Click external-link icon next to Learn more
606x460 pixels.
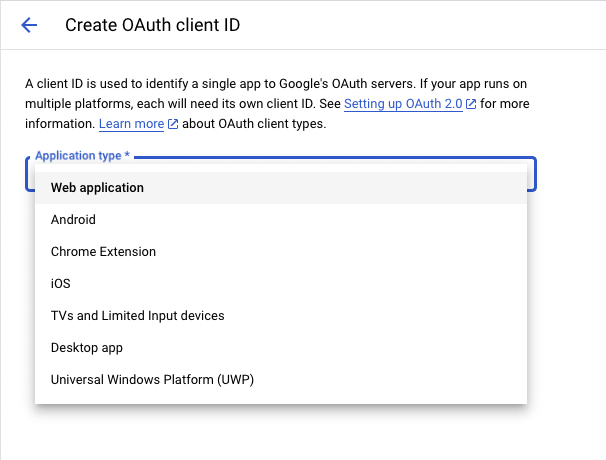pyautogui.click(x=173, y=124)
